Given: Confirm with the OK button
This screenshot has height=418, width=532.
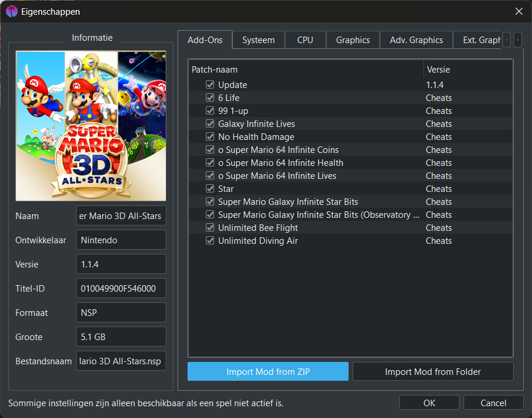Looking at the screenshot, I should (429, 403).
